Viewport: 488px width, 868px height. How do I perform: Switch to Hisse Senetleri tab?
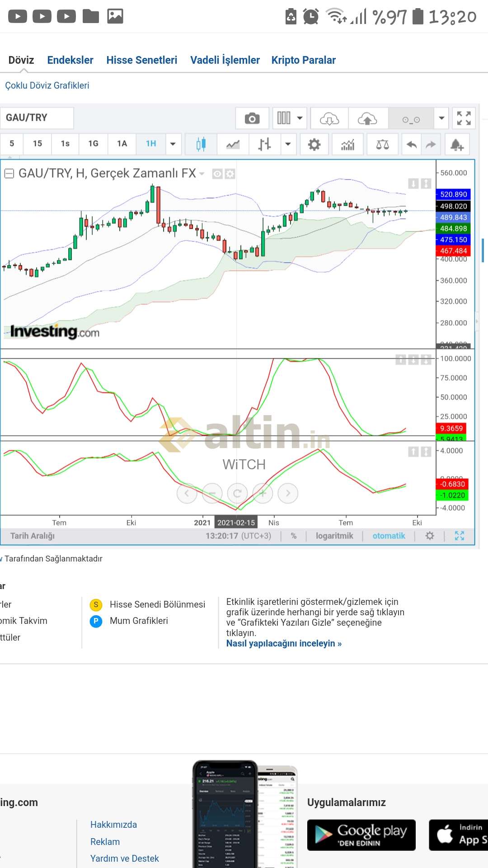tap(142, 60)
